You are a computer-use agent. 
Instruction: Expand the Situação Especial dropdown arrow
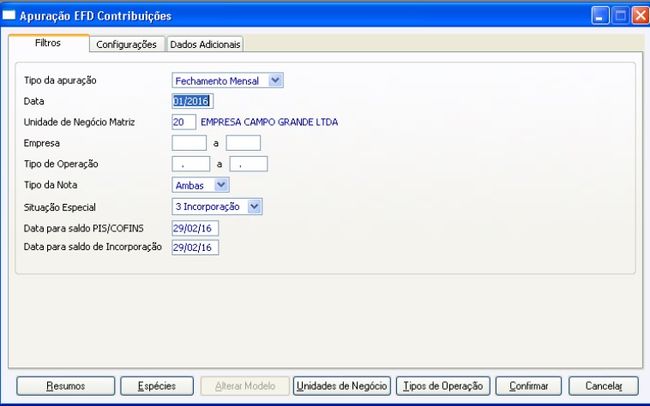[x=255, y=206]
